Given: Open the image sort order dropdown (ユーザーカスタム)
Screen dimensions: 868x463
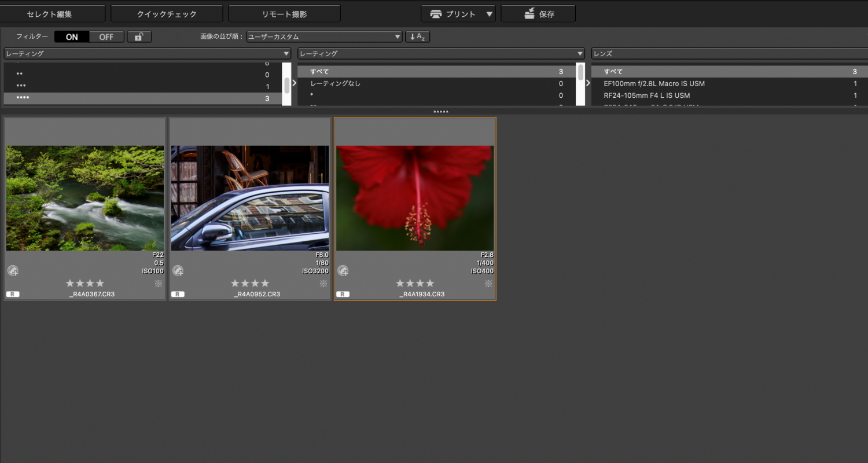Looking at the screenshot, I should click(x=324, y=37).
